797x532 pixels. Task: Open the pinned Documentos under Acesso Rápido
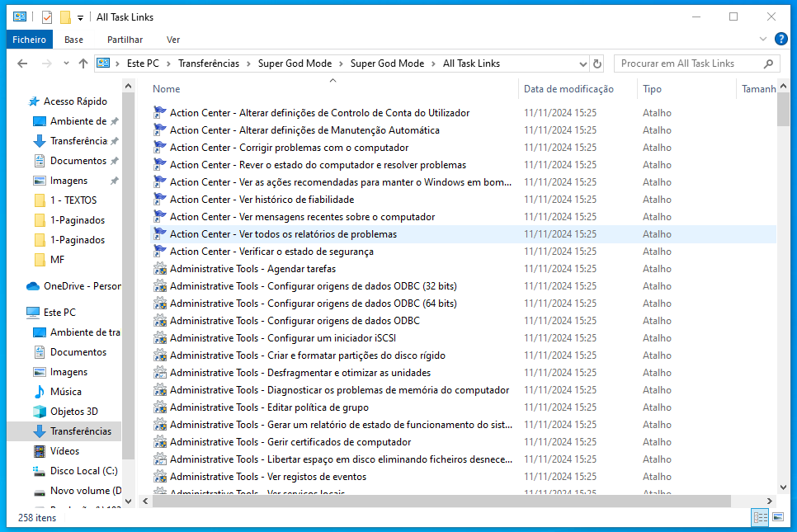click(x=78, y=161)
